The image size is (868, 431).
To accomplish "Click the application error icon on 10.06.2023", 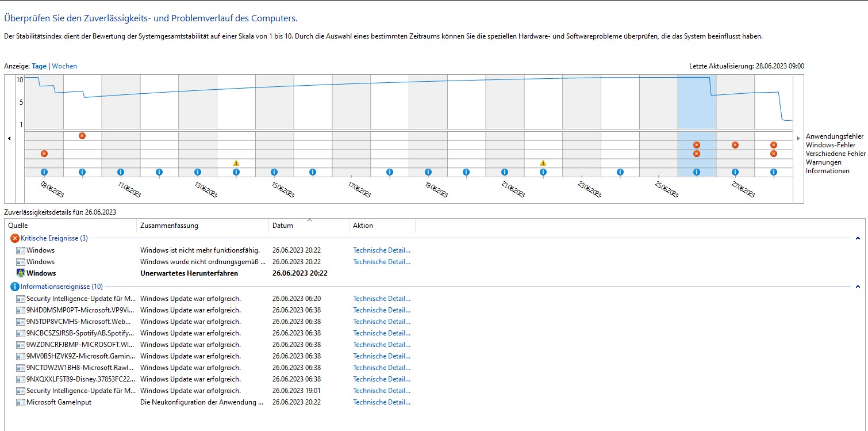I will coord(82,136).
